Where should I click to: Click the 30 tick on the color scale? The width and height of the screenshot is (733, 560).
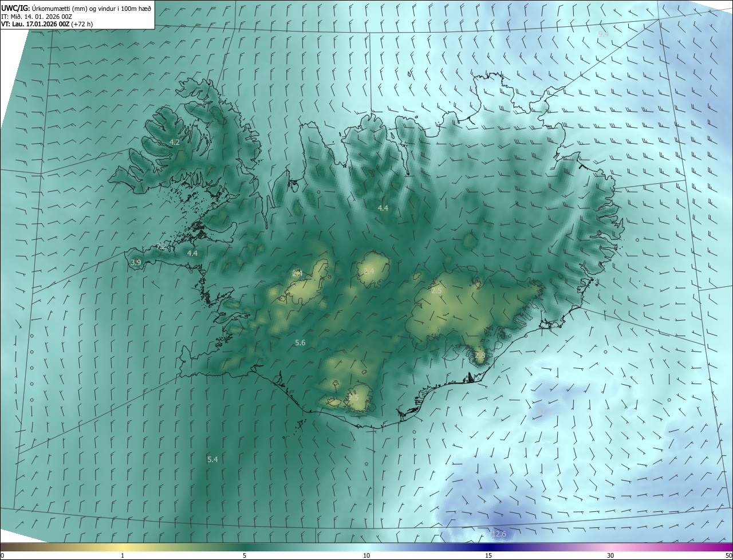610,555
